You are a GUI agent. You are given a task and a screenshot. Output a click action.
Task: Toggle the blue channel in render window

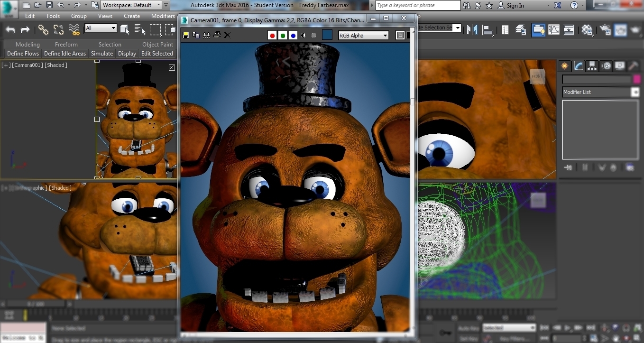pos(293,35)
